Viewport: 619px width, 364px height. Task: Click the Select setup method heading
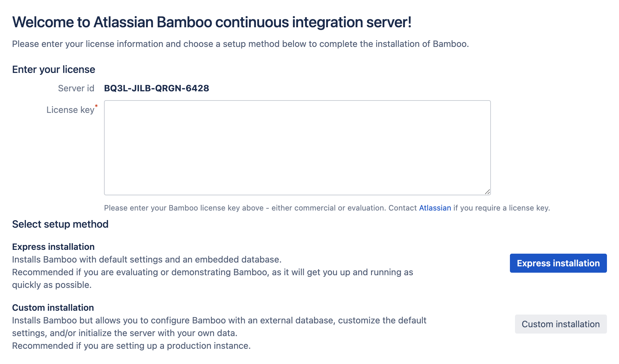[60, 224]
